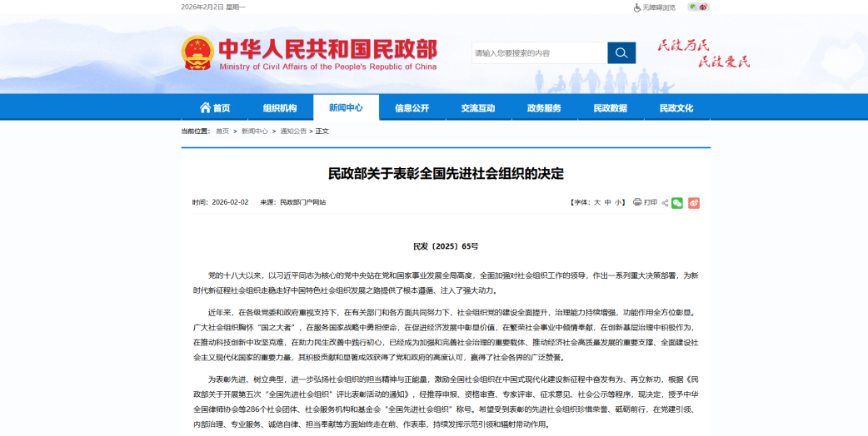Open the Weibo icon in top bar
The width and height of the screenshot is (868, 436).
pos(704,7)
